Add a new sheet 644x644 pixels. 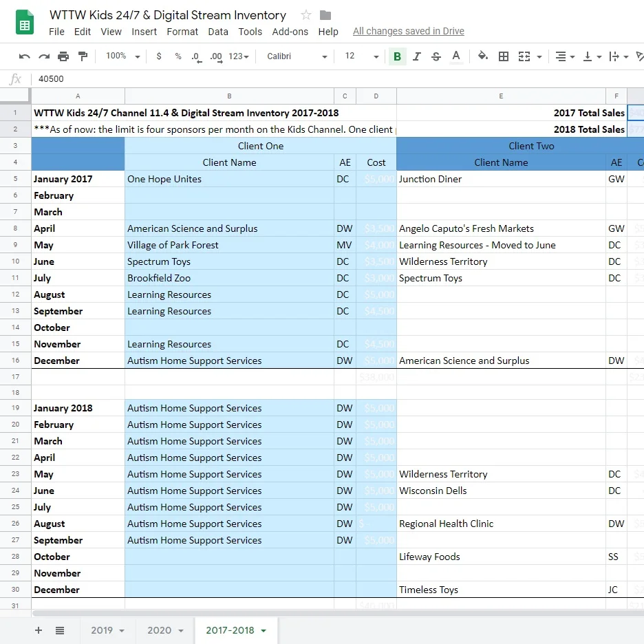(39, 630)
